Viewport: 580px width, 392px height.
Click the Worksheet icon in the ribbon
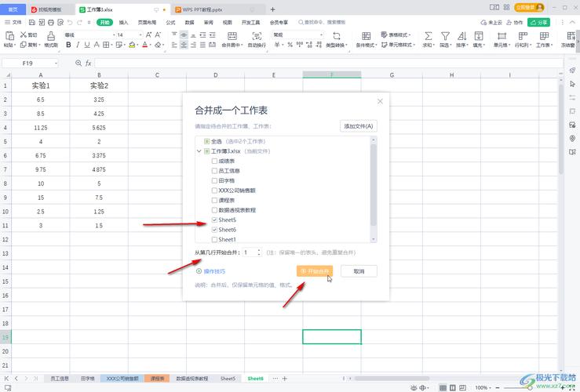point(544,36)
